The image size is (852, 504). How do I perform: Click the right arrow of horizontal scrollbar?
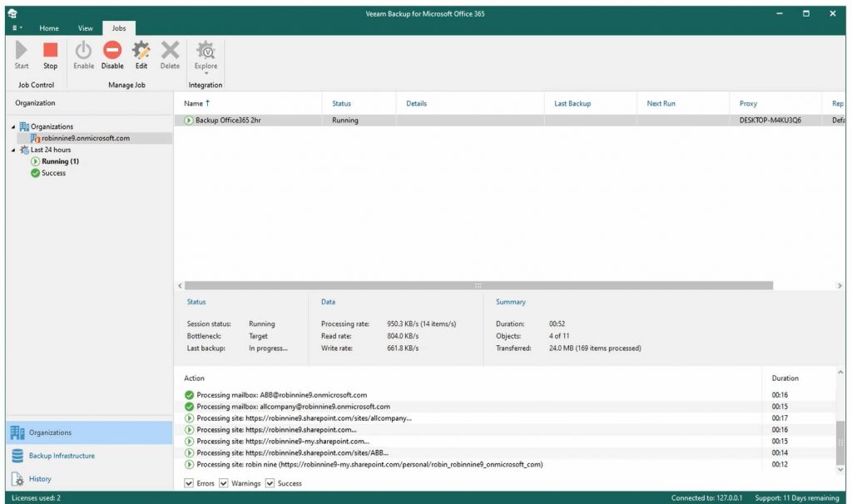[840, 285]
